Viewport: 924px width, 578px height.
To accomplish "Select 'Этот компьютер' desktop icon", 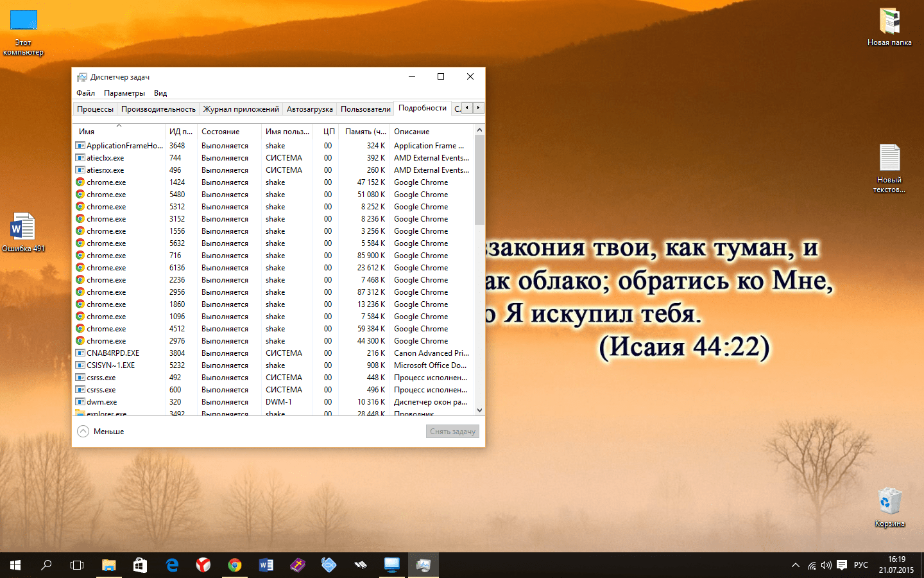I will click(24, 33).
